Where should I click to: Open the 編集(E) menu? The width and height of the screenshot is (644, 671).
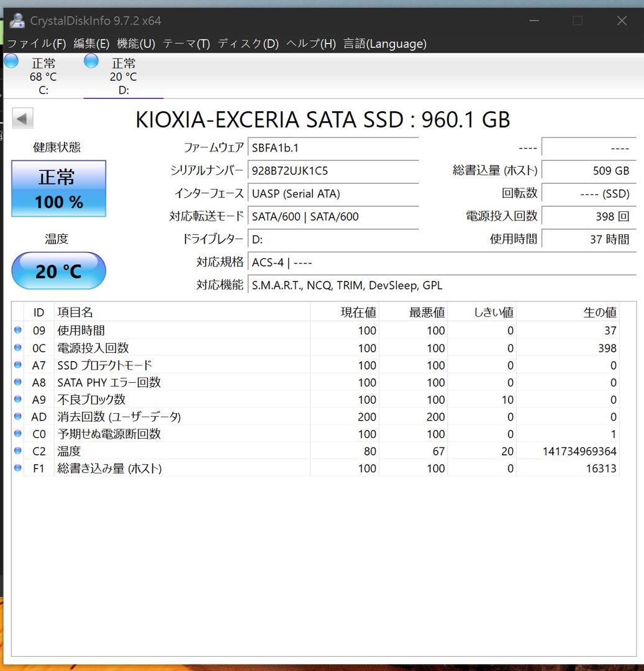coord(91,43)
